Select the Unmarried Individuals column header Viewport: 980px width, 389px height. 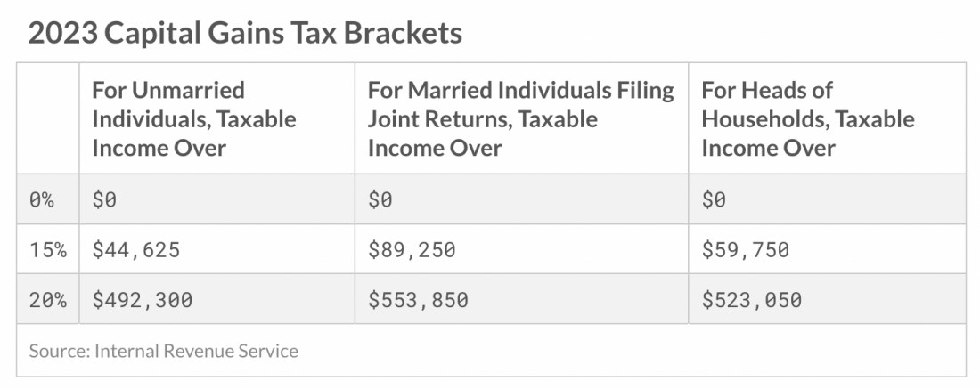point(194,118)
